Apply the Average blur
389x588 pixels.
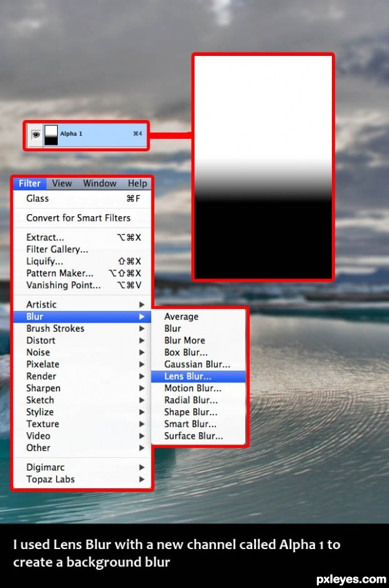(x=198, y=317)
